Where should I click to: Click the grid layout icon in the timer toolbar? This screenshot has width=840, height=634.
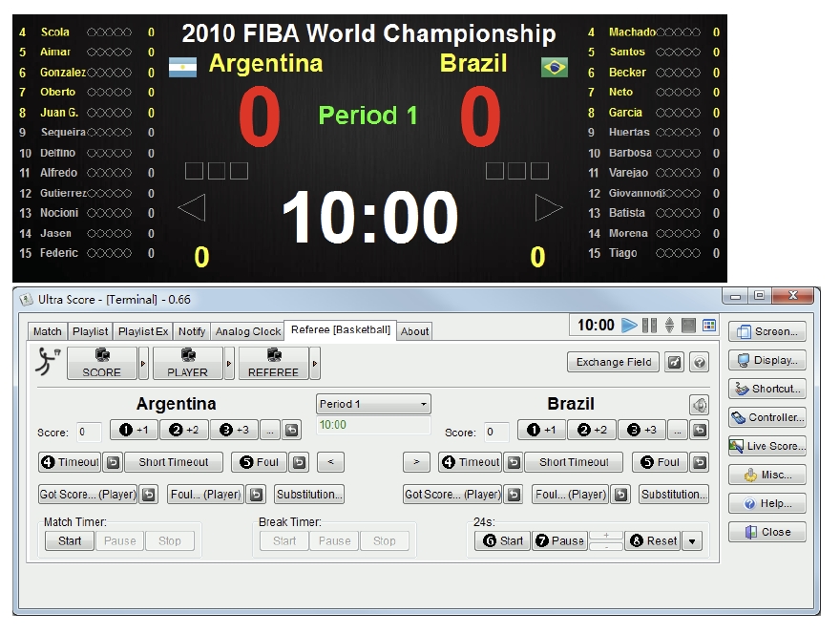(x=708, y=325)
